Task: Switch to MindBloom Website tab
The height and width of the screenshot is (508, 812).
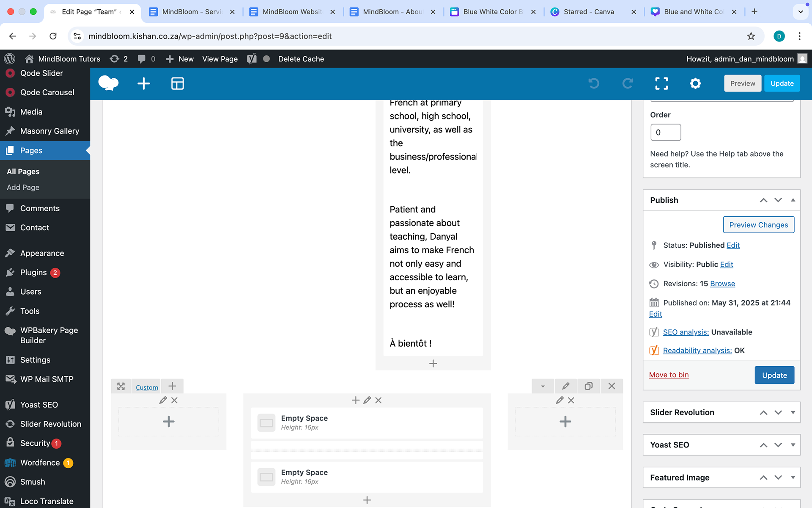Action: (x=292, y=12)
